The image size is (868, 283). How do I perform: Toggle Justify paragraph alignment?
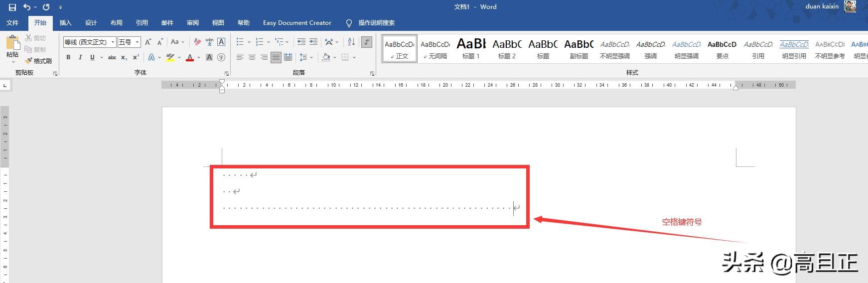coord(276,57)
